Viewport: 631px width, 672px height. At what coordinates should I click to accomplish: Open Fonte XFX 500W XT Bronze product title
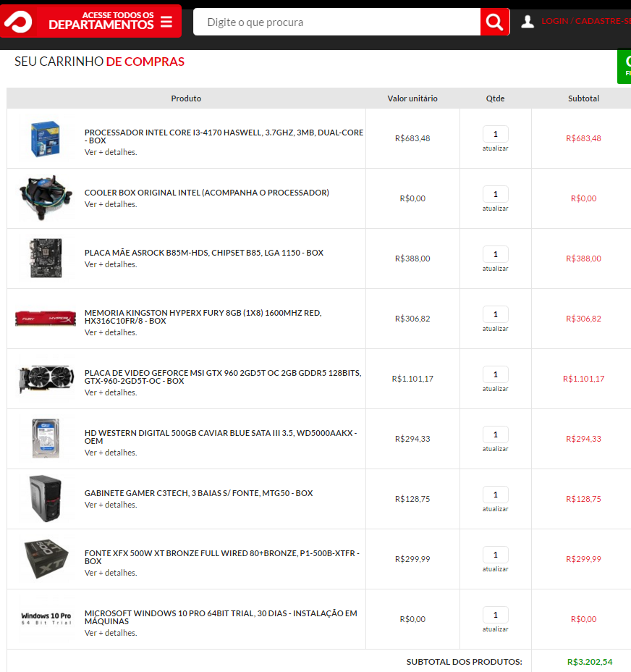pos(222,557)
